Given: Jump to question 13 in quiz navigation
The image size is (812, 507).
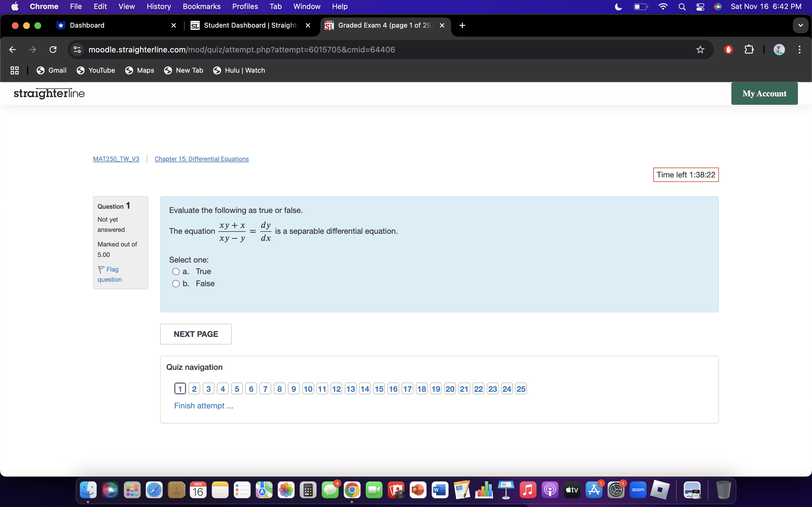Looking at the screenshot, I should 350,388.
